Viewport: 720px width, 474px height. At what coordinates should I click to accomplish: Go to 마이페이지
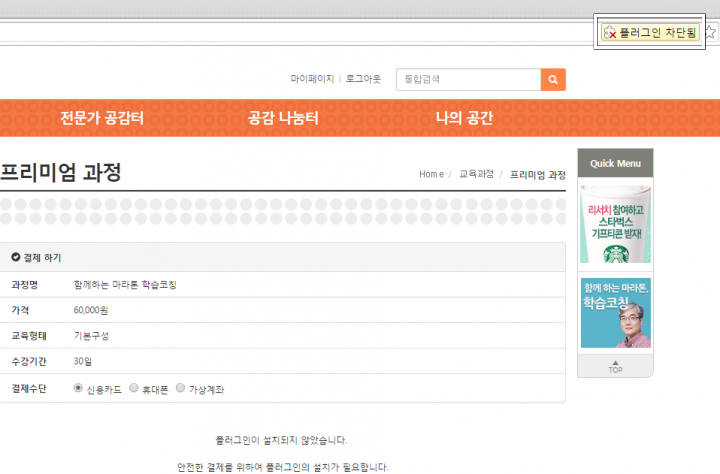coord(312,79)
